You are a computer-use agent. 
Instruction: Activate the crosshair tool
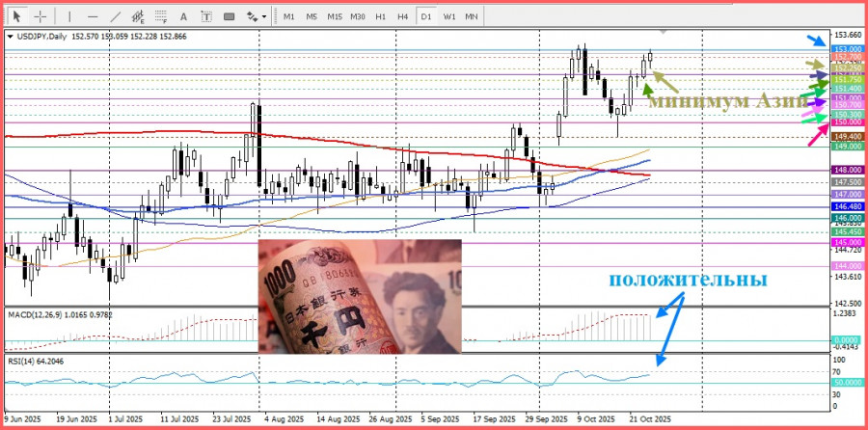pos(41,16)
